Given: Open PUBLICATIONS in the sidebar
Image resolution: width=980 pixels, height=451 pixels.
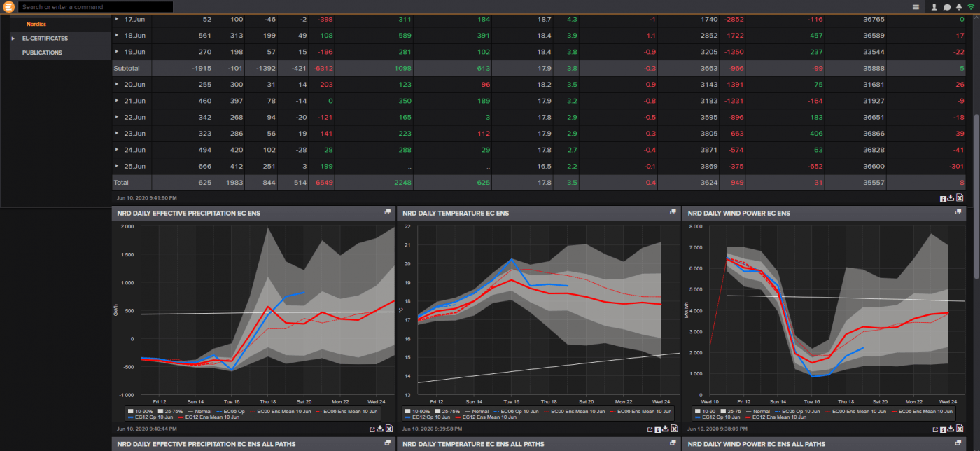Looking at the screenshot, I should point(42,53).
